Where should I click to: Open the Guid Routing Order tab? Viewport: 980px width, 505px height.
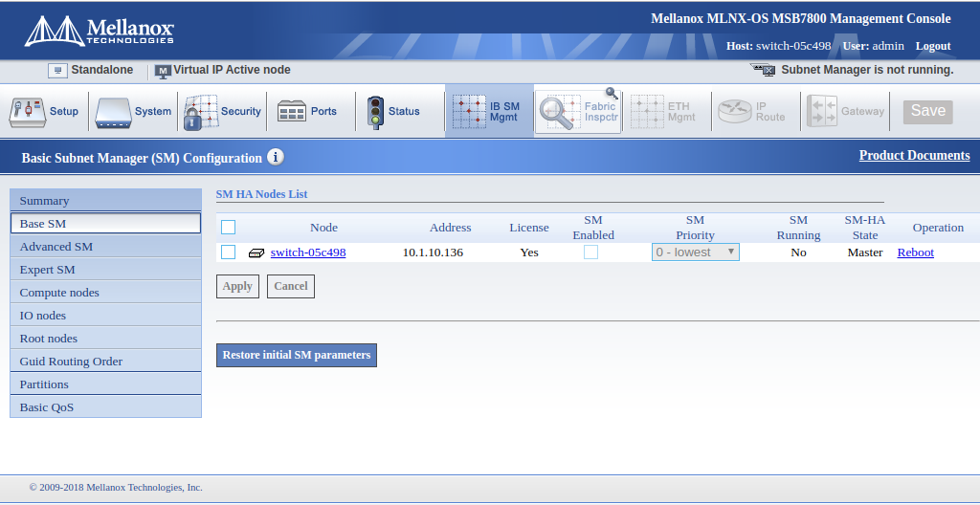point(105,362)
